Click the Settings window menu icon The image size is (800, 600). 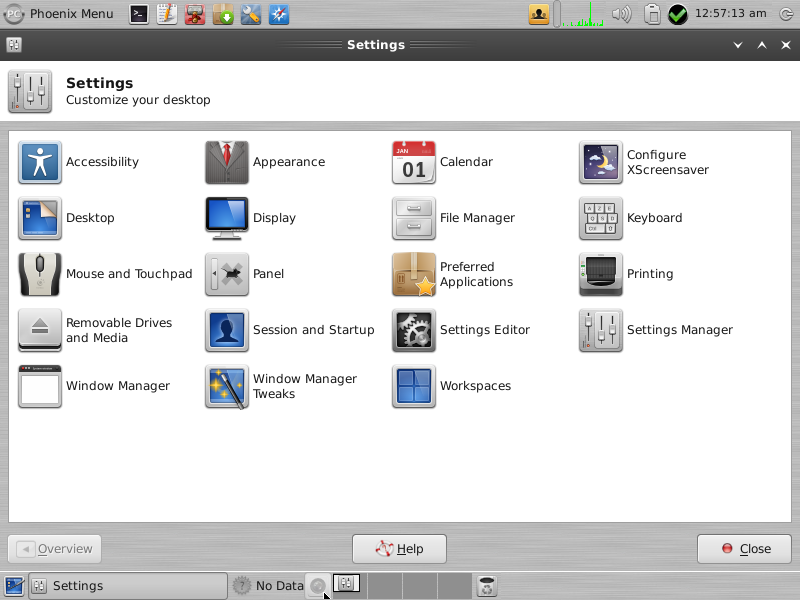(x=14, y=45)
